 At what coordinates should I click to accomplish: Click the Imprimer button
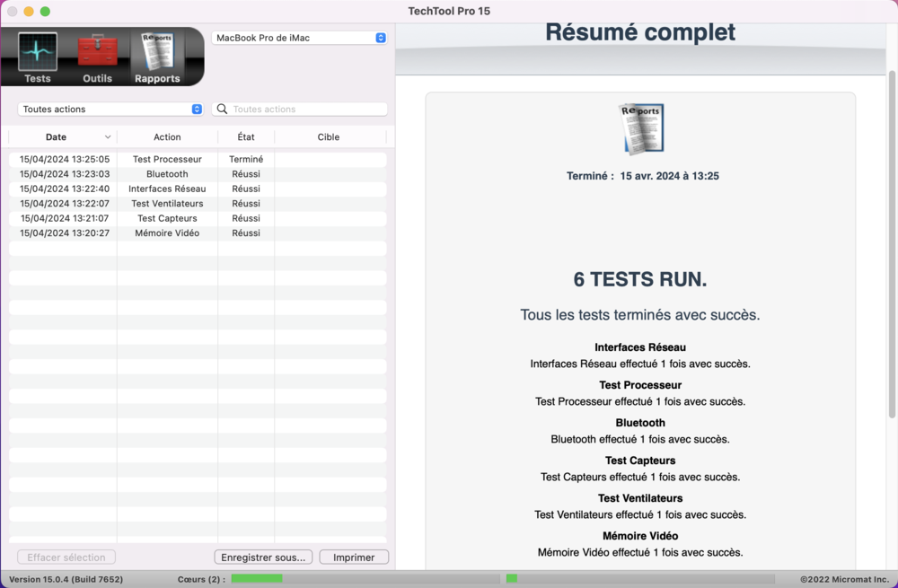pyautogui.click(x=354, y=557)
